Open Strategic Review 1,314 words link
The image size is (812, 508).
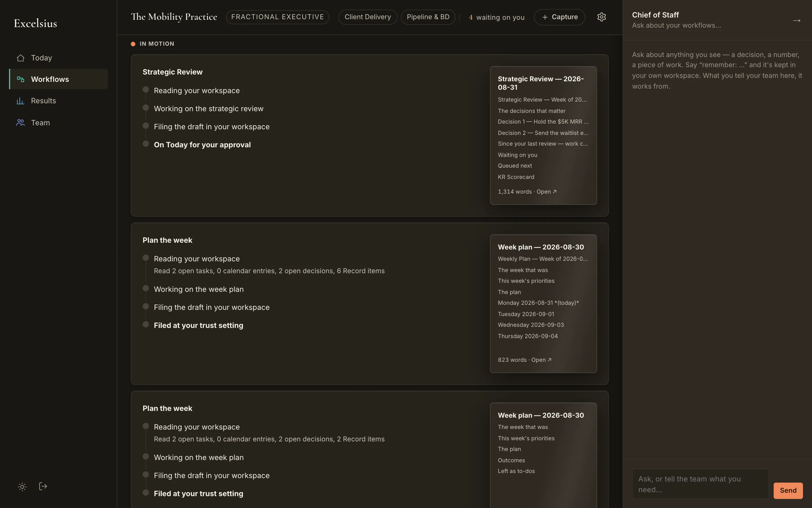click(x=527, y=192)
